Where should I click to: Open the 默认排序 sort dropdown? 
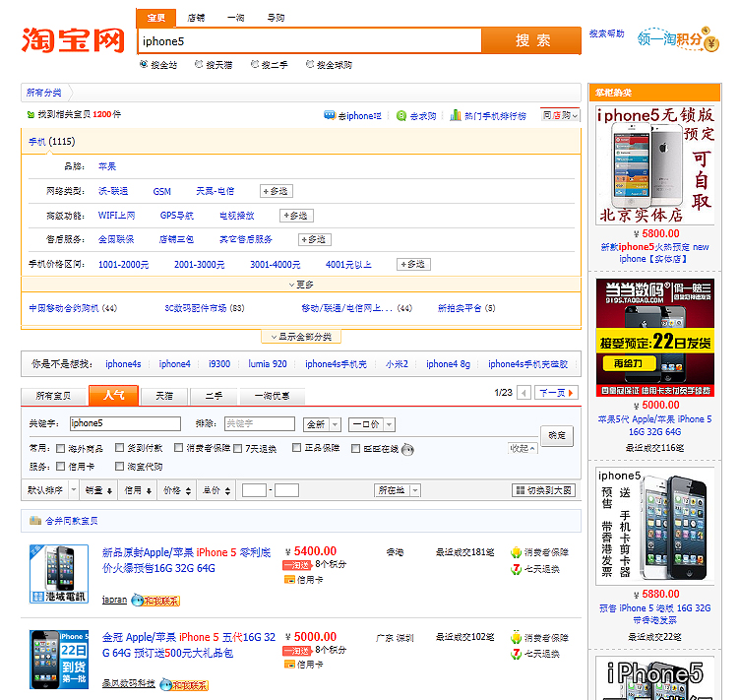pyautogui.click(x=49, y=490)
